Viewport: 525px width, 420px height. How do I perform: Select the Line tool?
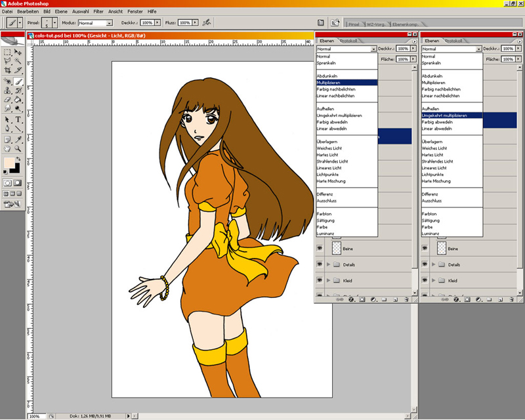(18, 129)
